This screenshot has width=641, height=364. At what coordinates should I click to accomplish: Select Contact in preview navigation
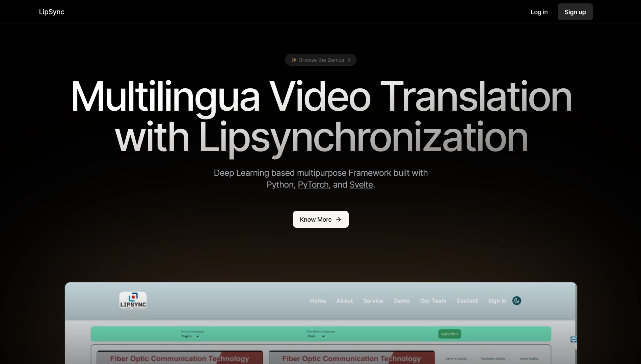[x=467, y=301]
